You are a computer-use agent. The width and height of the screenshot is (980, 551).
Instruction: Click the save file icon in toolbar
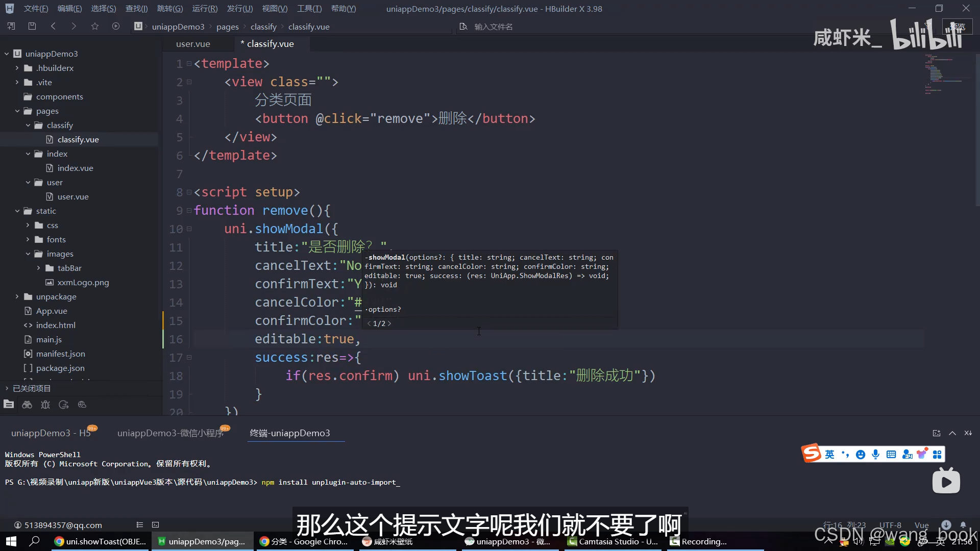pyautogui.click(x=32, y=26)
